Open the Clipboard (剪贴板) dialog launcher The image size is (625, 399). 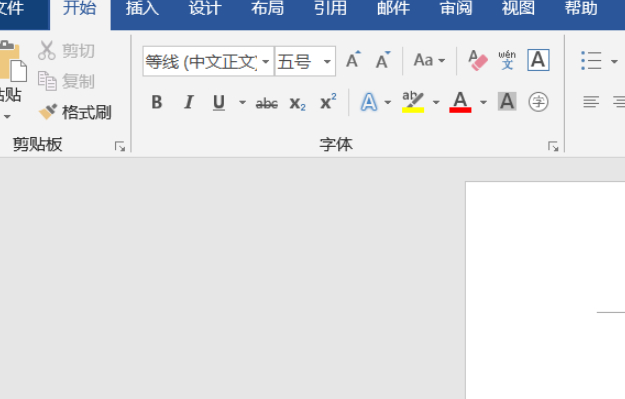(x=120, y=147)
